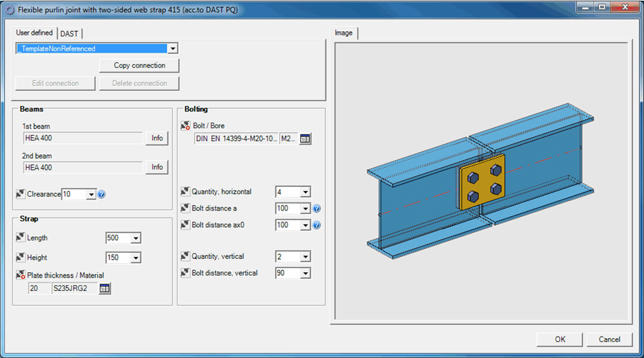Click the lock icon beside Bolt / Bore

pos(185,126)
